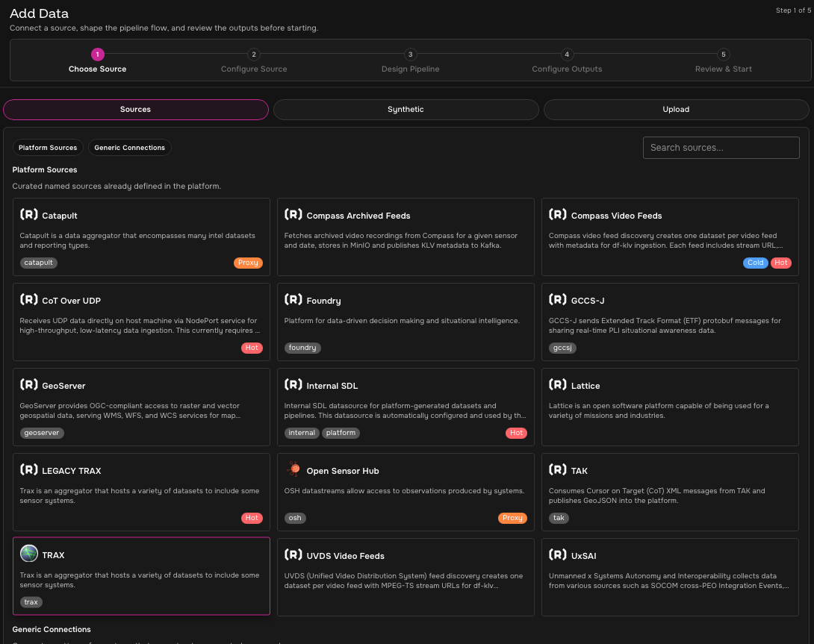814x644 pixels.
Task: Select the Internal SDL card title
Action: (x=332, y=386)
